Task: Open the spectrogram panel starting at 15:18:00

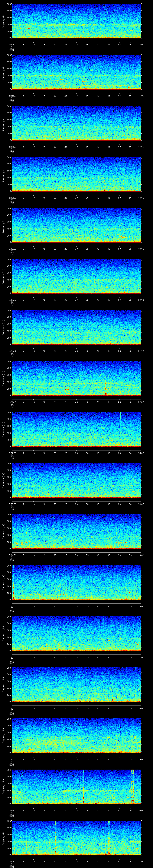Action: click(x=77, y=225)
